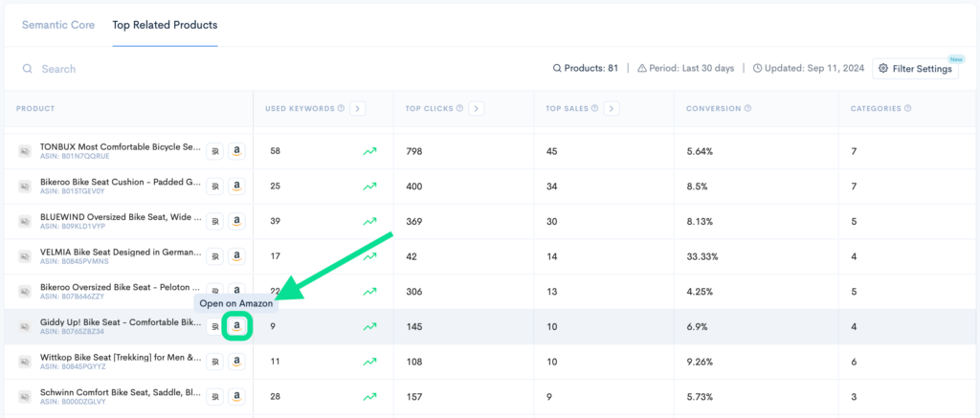
Task: Click help icon beside Top Sales
Action: (x=595, y=108)
